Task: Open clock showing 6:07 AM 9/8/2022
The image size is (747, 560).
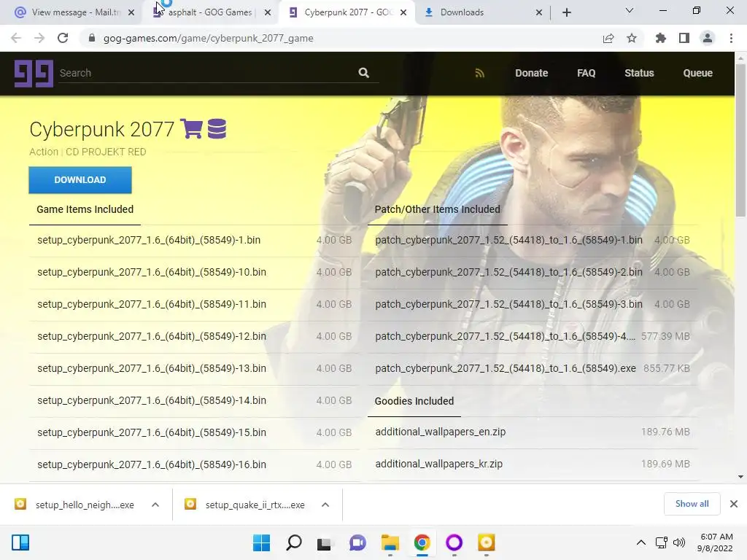Action: point(715,542)
